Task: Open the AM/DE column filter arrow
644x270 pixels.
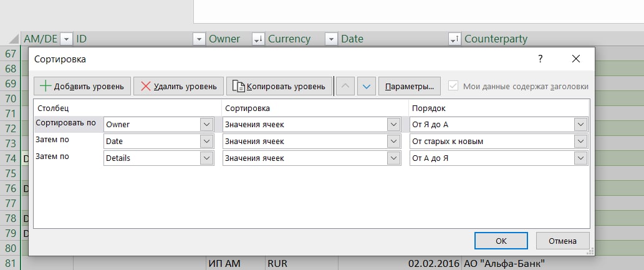Action: pyautogui.click(x=66, y=39)
